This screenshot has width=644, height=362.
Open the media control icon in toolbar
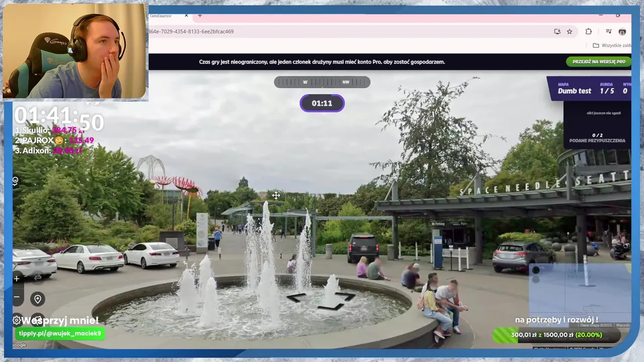pyautogui.click(x=609, y=31)
